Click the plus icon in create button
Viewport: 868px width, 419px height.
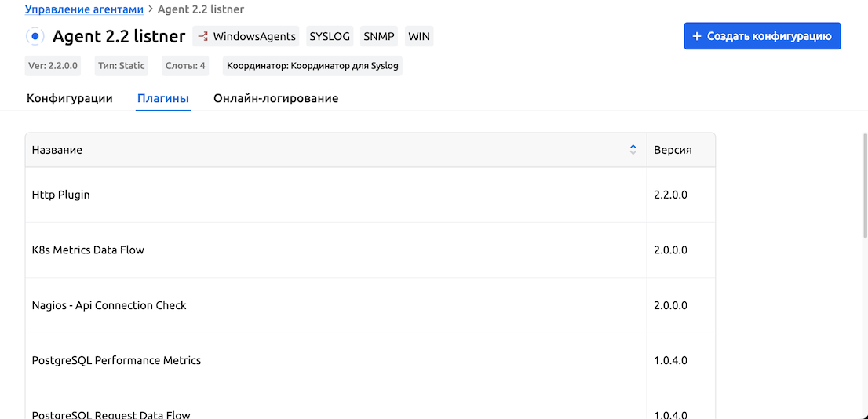696,36
